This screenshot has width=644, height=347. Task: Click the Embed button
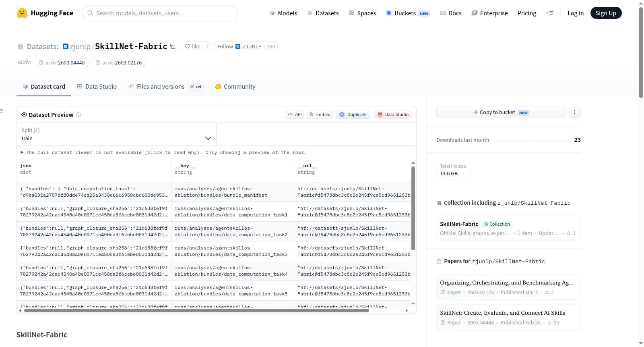click(320, 114)
